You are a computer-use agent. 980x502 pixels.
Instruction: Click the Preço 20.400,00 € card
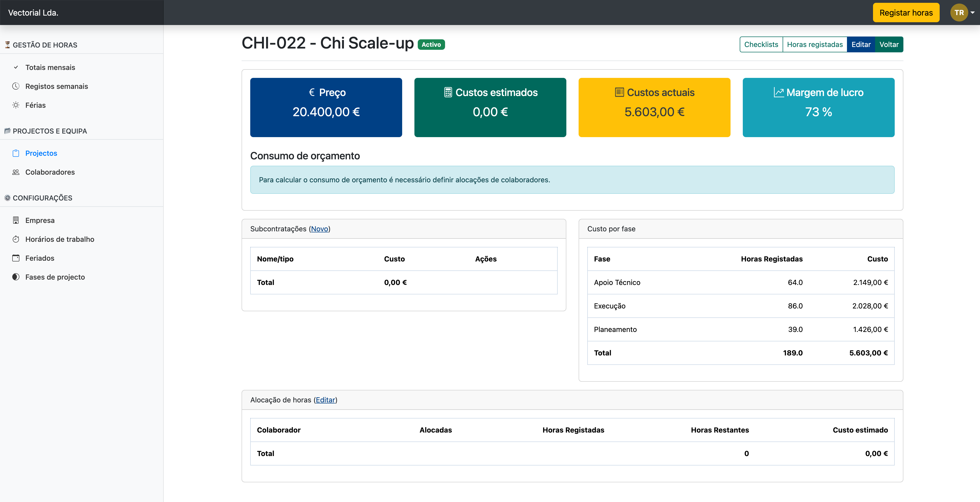coord(326,107)
